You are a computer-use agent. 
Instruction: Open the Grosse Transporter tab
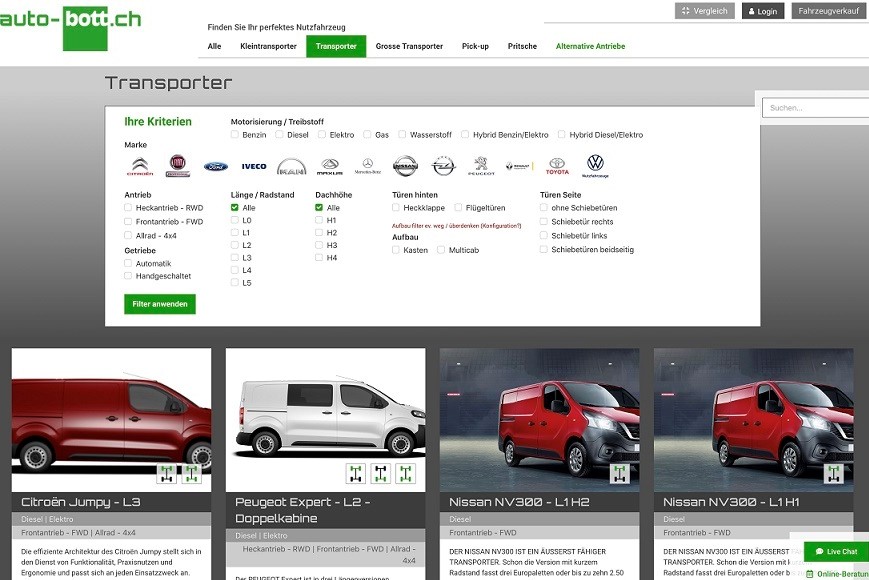(x=409, y=46)
